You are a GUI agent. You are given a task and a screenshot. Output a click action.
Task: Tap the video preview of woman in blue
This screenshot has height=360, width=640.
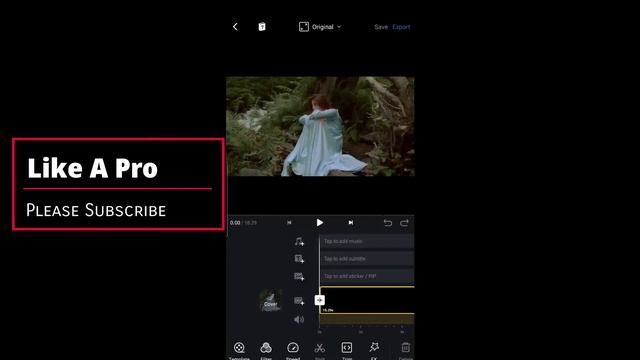coord(320,127)
